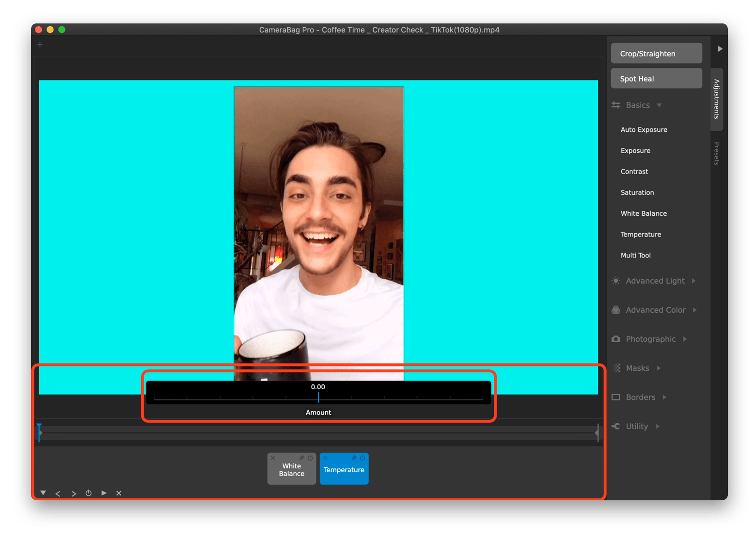Click the X icon in bottom toolbar
This screenshot has width=756, height=541.
pyautogui.click(x=119, y=493)
